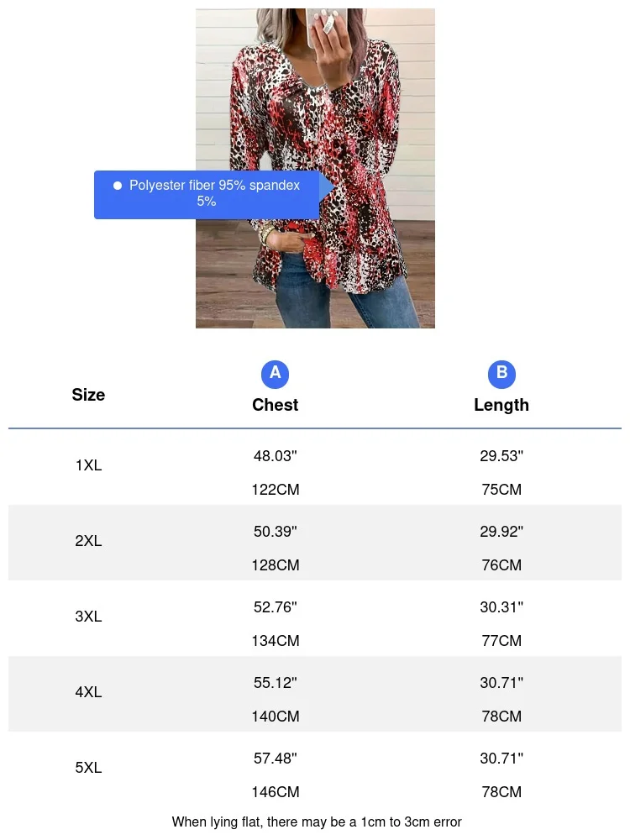Click the blue circle B icon
This screenshot has width=630, height=840.
(x=501, y=374)
